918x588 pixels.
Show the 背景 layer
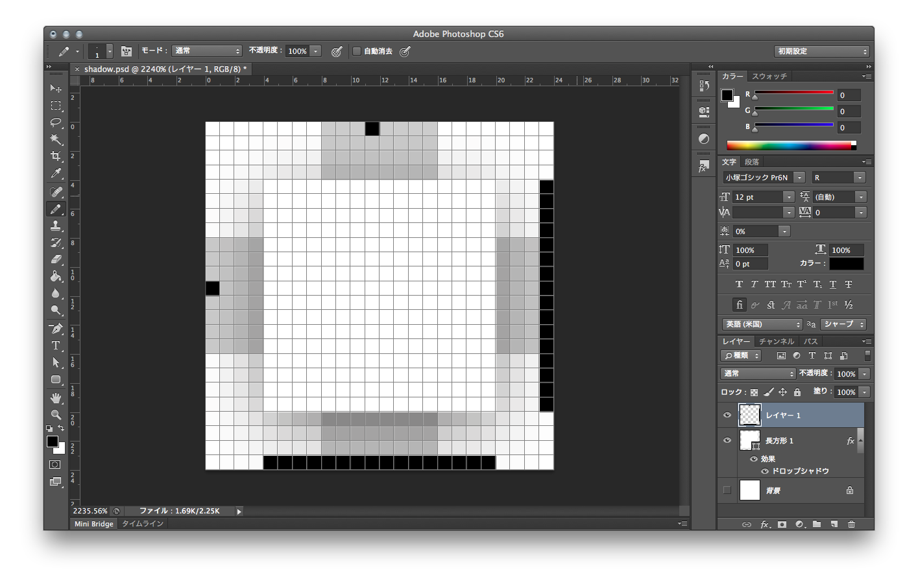point(727,490)
